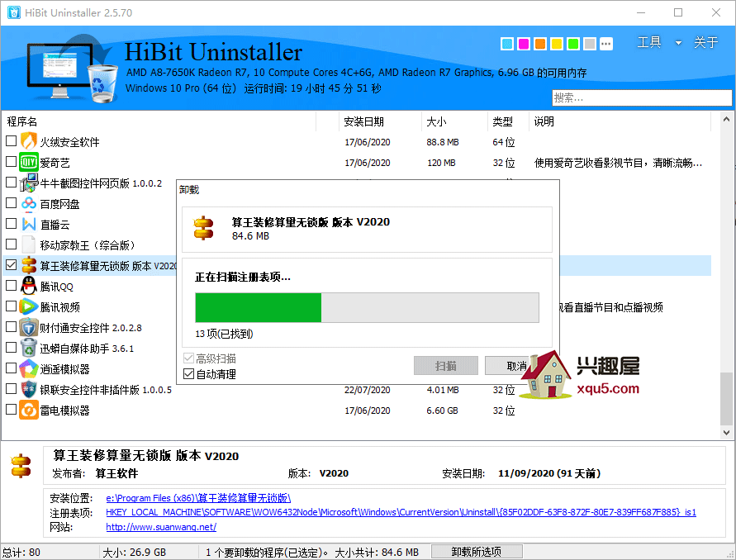
Task: Sort by 说明 column header
Action: tap(620, 121)
